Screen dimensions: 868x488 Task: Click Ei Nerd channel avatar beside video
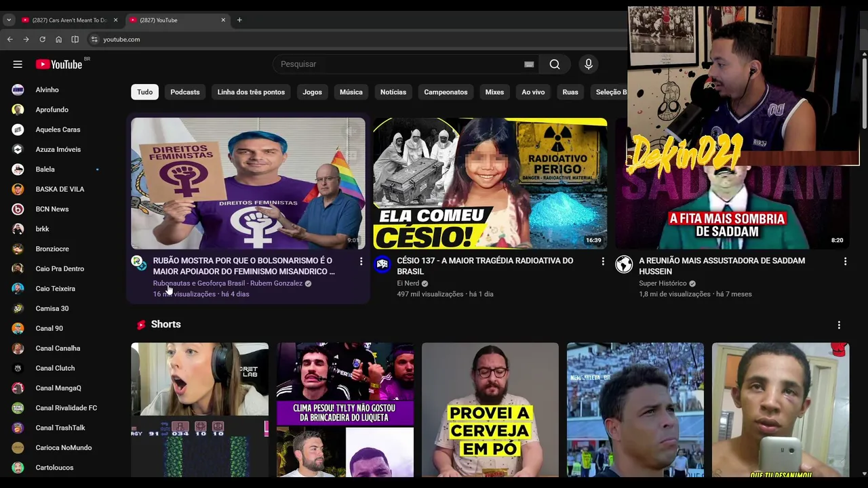(x=382, y=264)
